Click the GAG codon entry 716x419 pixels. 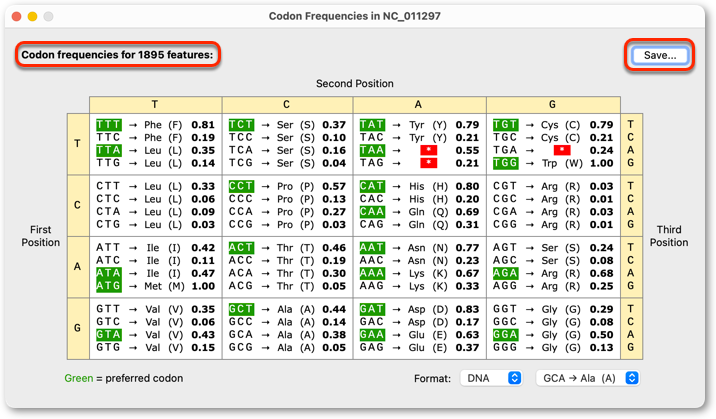click(x=372, y=347)
